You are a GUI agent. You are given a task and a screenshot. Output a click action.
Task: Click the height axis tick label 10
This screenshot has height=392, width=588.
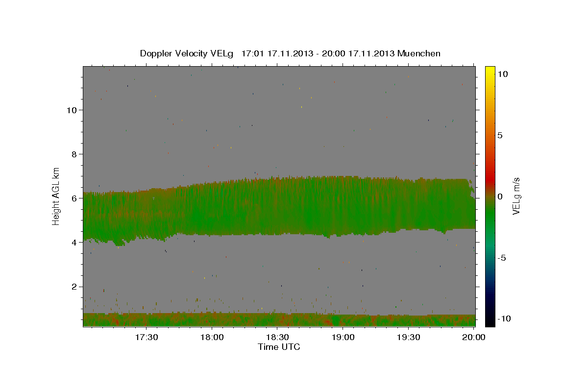73,110
